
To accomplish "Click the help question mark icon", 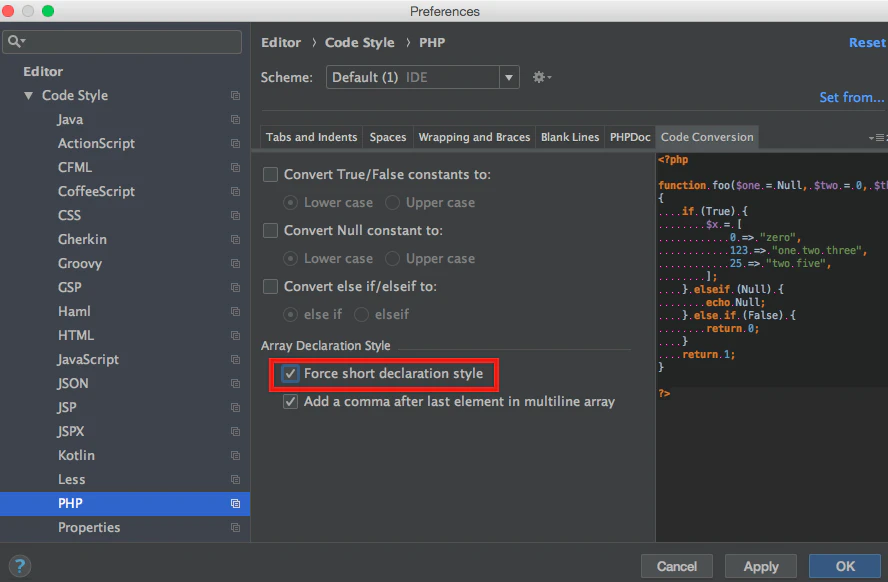I will [x=20, y=566].
